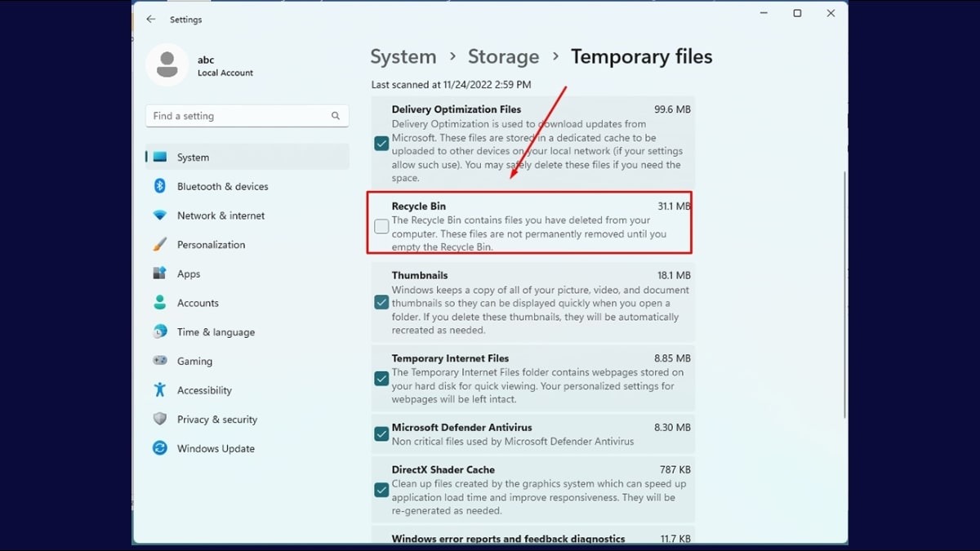Click the Apps icon in the sidebar

coord(160,273)
